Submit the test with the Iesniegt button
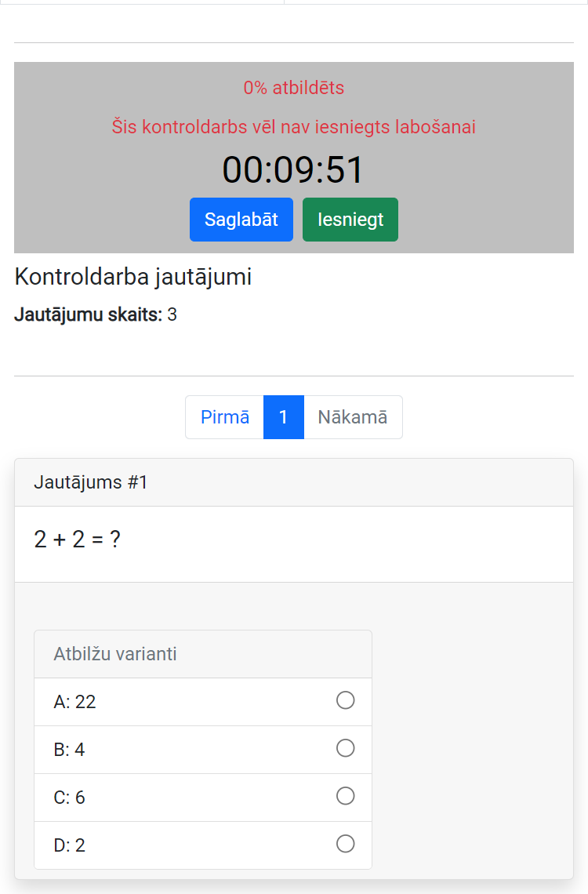This screenshot has width=588, height=894. (350, 220)
